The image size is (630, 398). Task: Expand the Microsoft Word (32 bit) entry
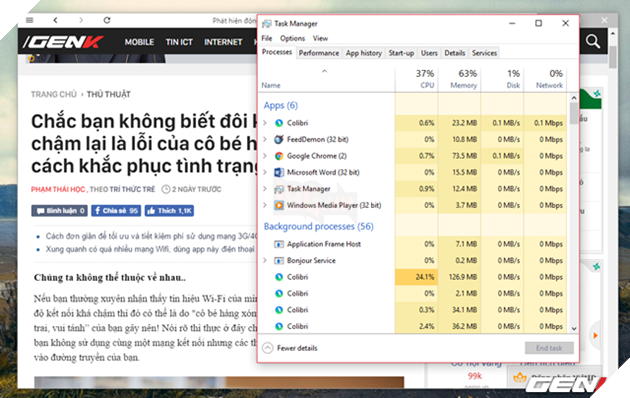(x=265, y=172)
